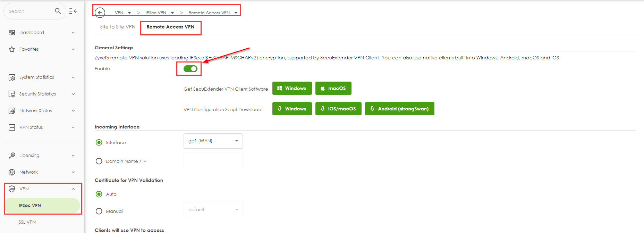The height and width of the screenshot is (233, 644).
Task: Click the back arrow circle icon
Action: pyautogui.click(x=100, y=13)
